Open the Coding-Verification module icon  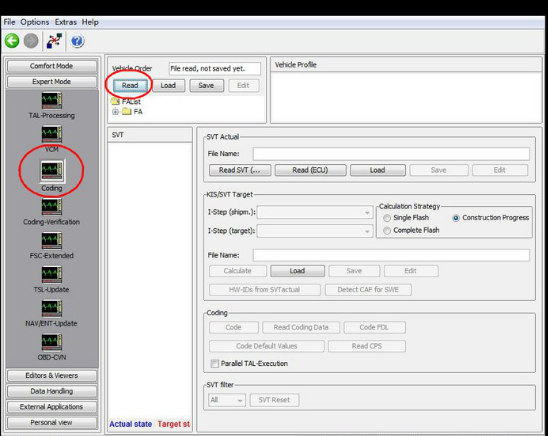click(52, 207)
